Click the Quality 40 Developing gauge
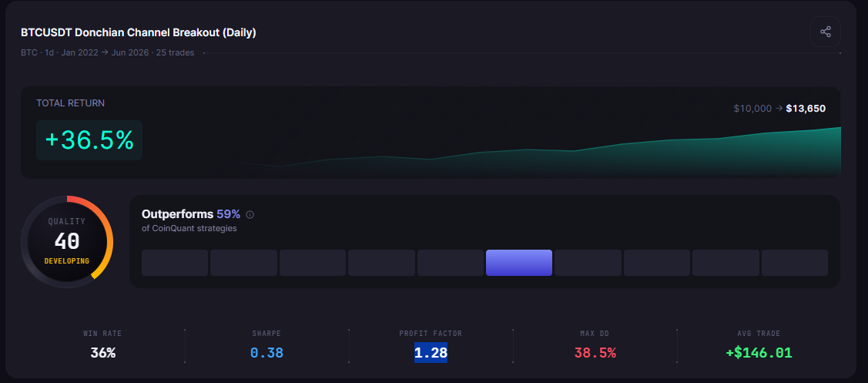Screen dimensions: 868x383 coord(67,242)
